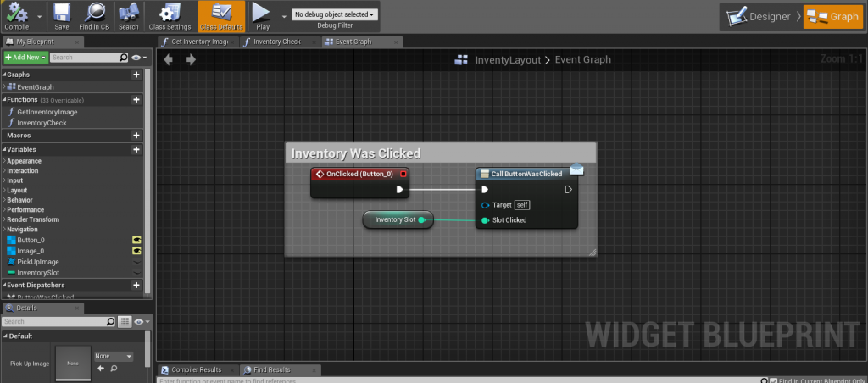Focus the My Blueprint search field
Screen dimensions: 868x383
(89, 57)
